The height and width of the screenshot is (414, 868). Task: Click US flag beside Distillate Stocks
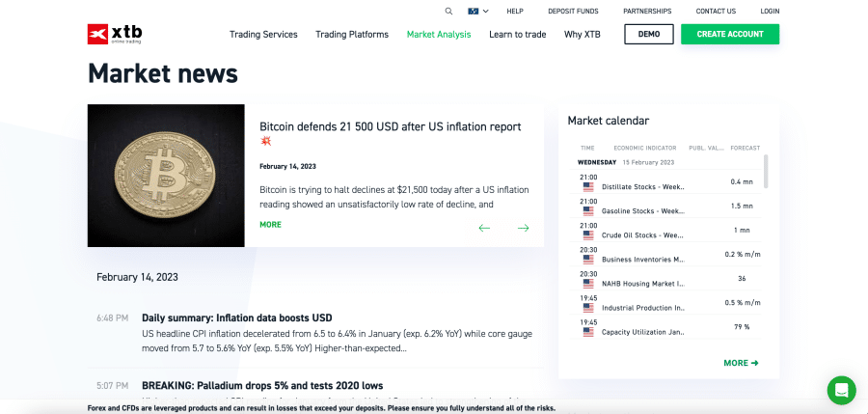[588, 187]
